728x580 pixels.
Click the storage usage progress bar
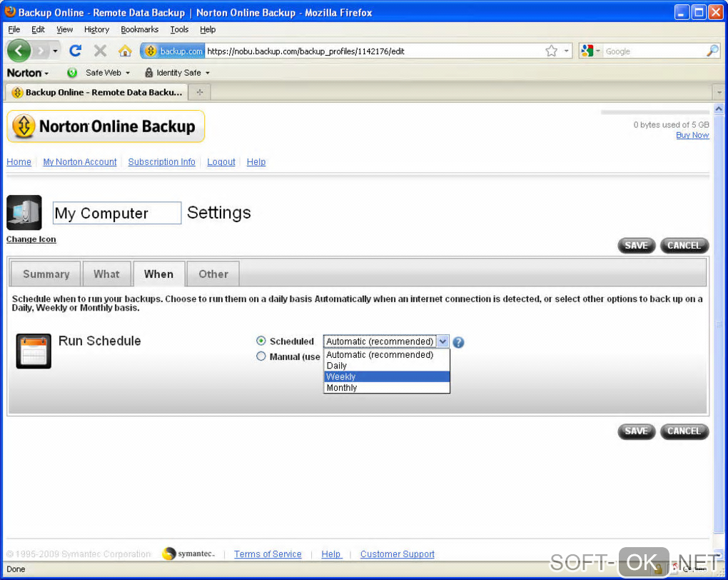655,112
